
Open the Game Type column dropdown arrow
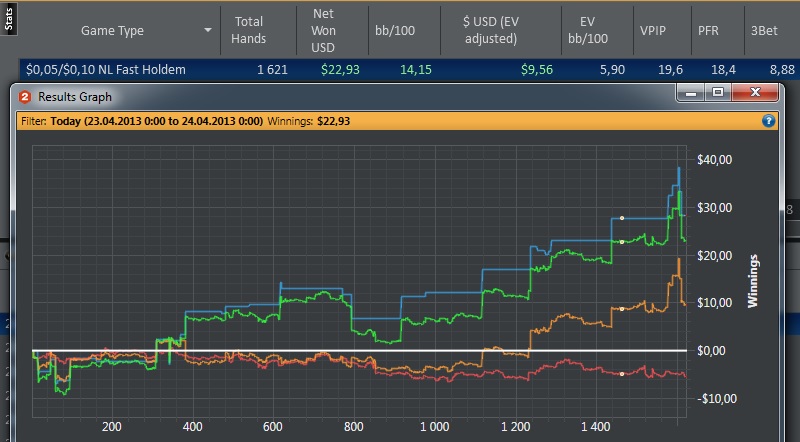208,31
